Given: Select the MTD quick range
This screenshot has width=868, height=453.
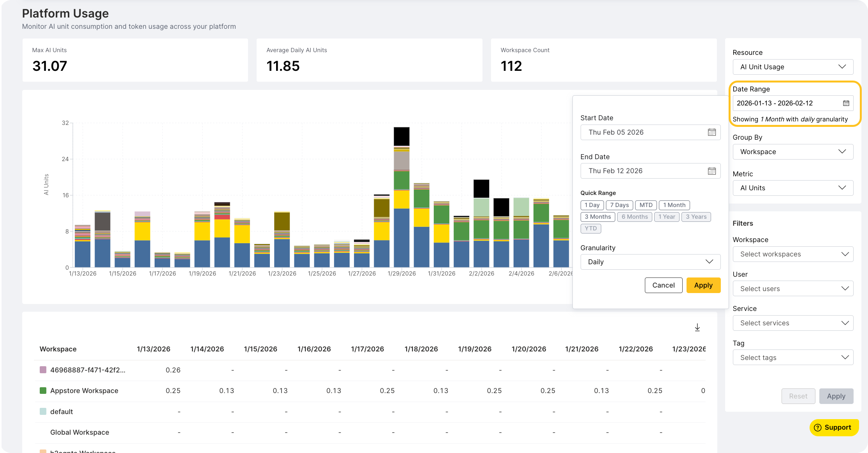Looking at the screenshot, I should point(646,205).
